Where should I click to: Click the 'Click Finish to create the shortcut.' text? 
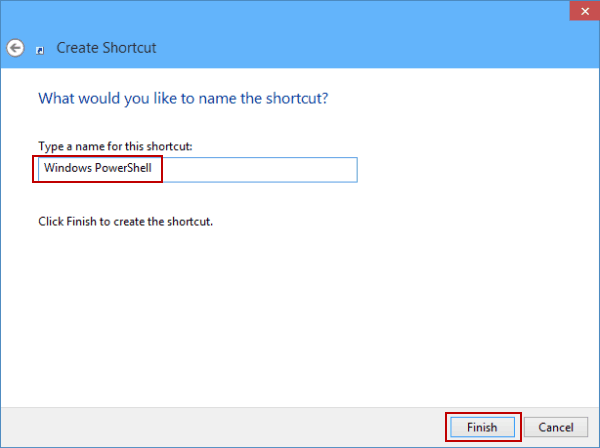click(126, 222)
